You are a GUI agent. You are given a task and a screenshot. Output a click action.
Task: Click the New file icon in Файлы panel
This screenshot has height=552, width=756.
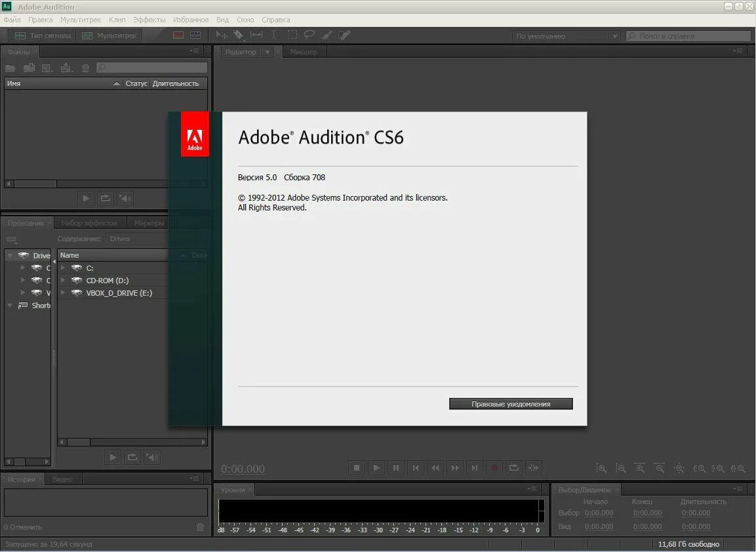coord(47,68)
